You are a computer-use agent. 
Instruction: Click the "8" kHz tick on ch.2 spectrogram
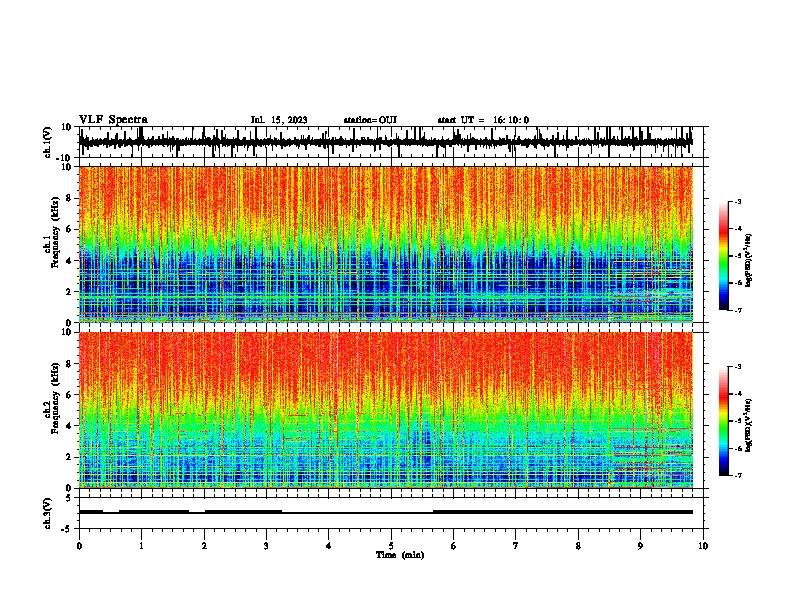point(69,364)
